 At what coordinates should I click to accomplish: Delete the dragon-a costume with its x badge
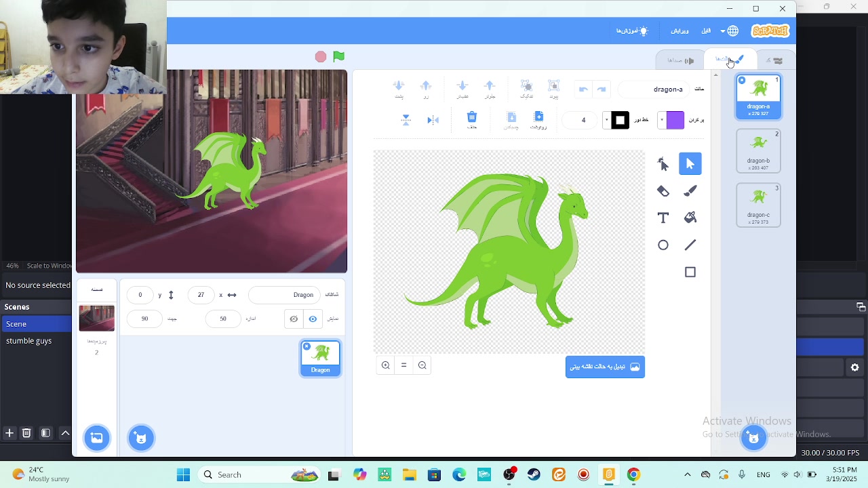(x=742, y=80)
